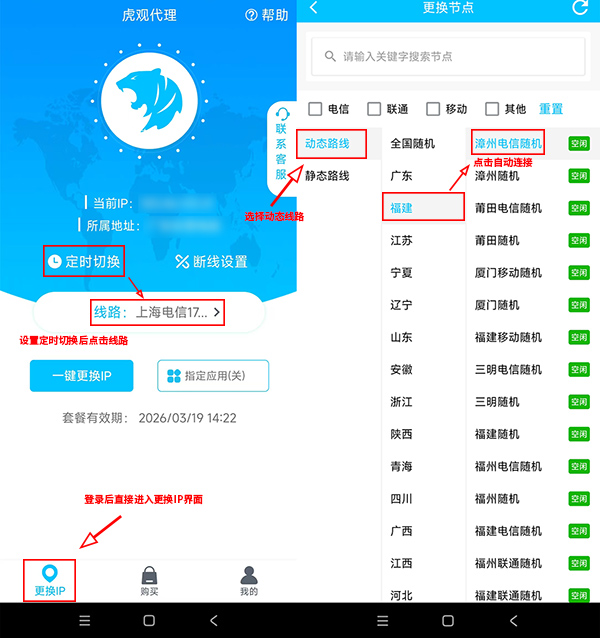
Task: Refresh the node list
Action: coord(580,7)
